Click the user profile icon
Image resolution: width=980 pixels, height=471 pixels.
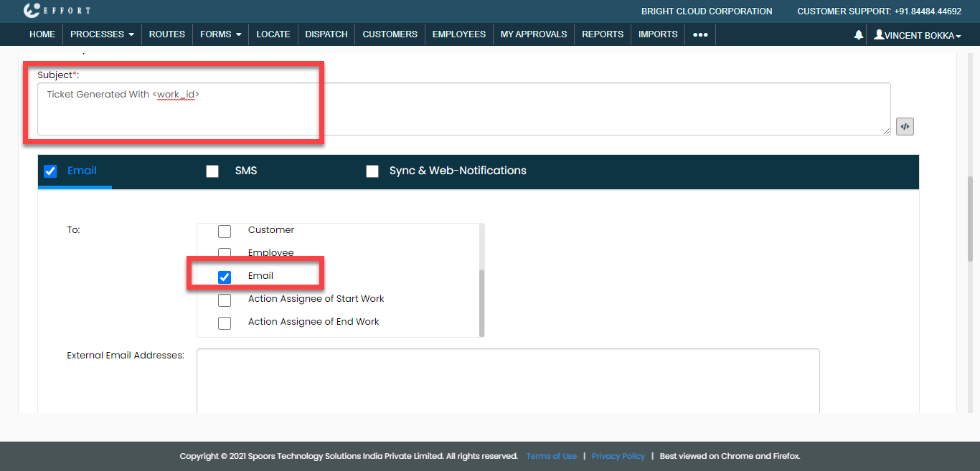click(879, 34)
